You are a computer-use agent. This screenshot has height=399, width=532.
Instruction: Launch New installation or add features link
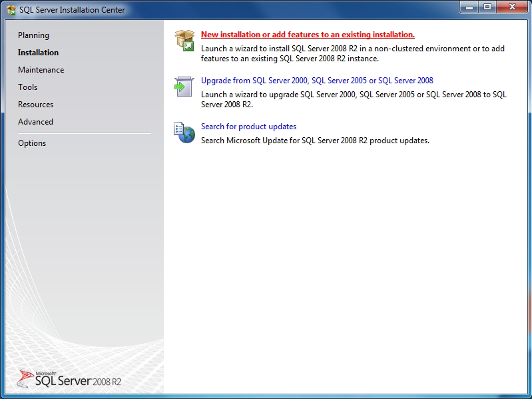click(308, 35)
